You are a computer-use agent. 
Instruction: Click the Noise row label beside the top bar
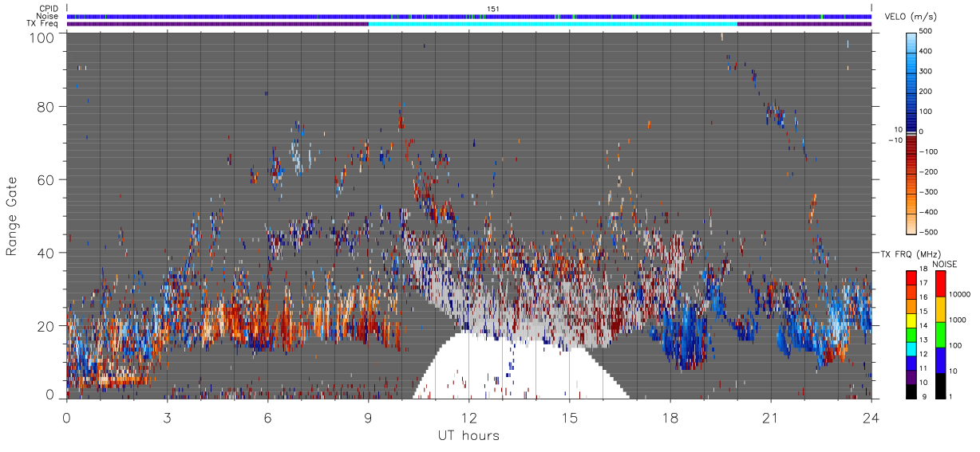click(x=48, y=16)
